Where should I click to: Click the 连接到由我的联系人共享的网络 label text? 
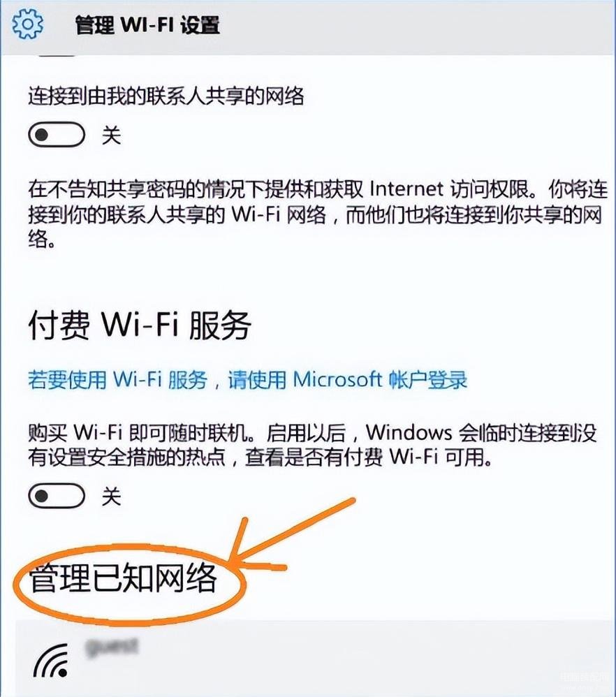pos(166,96)
